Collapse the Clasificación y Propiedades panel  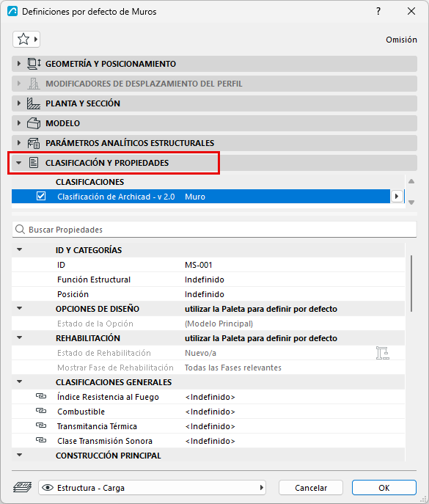[19, 163]
